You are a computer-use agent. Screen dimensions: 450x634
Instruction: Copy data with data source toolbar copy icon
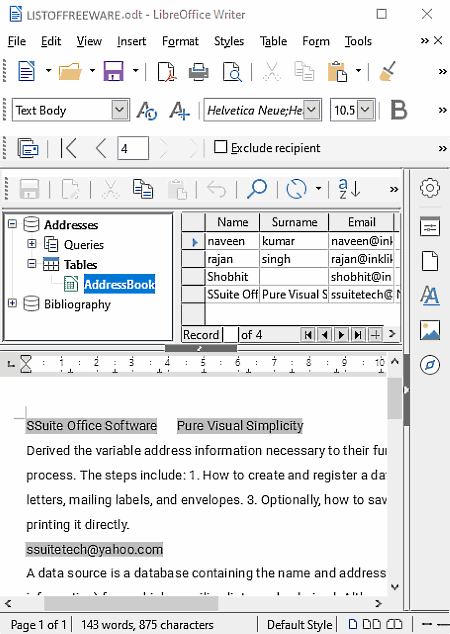143,189
